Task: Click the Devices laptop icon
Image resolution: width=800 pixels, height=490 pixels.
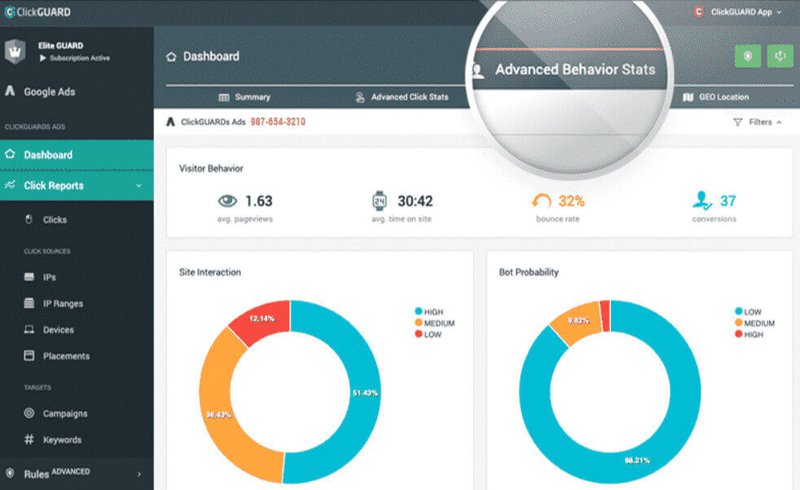Action: [29, 329]
